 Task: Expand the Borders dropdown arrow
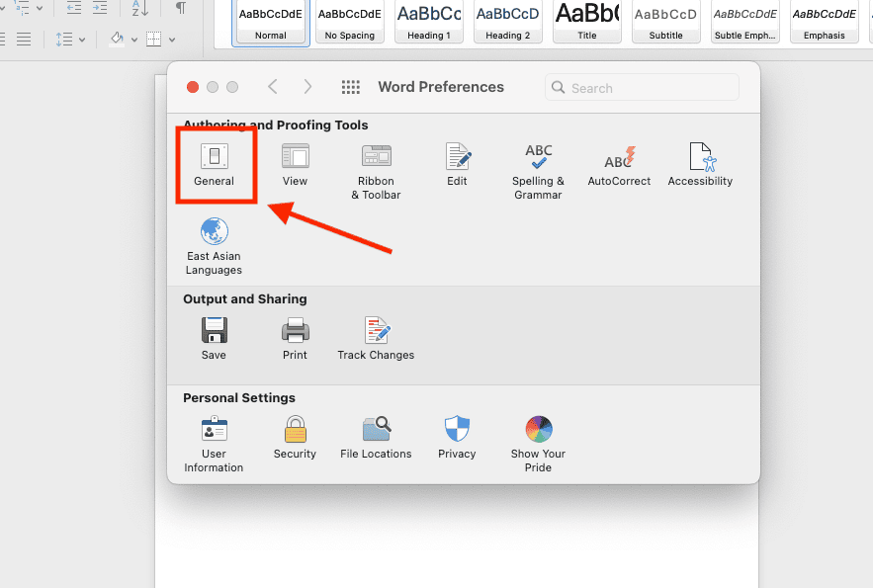click(x=172, y=41)
